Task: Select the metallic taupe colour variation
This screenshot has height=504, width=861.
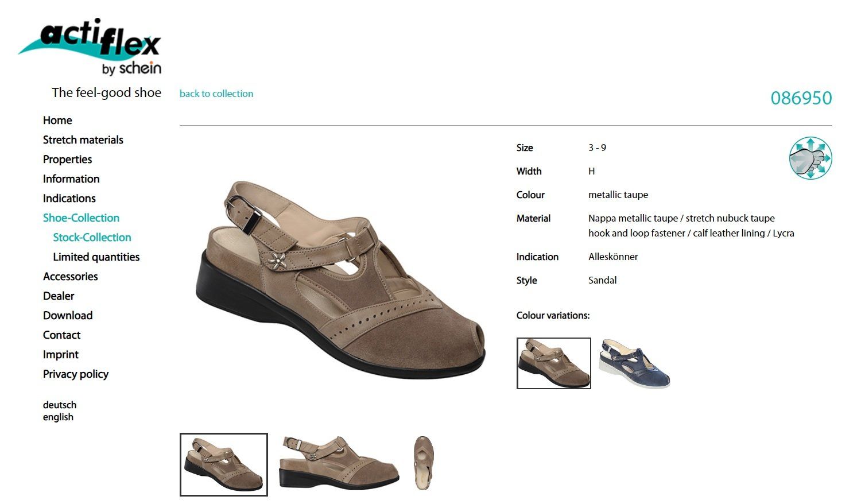Action: (x=554, y=363)
